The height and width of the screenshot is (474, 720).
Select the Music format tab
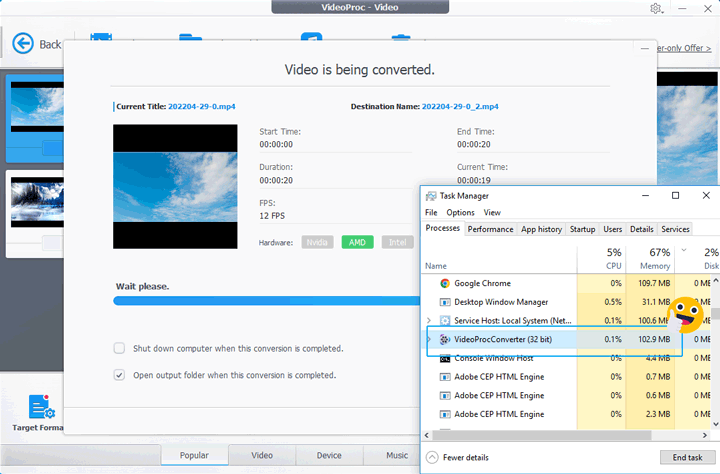point(397,455)
